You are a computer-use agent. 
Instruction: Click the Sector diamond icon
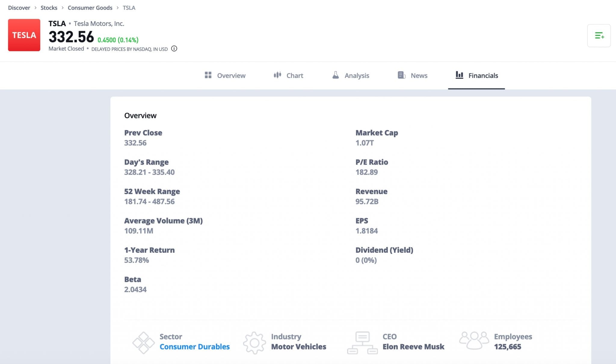point(143,343)
